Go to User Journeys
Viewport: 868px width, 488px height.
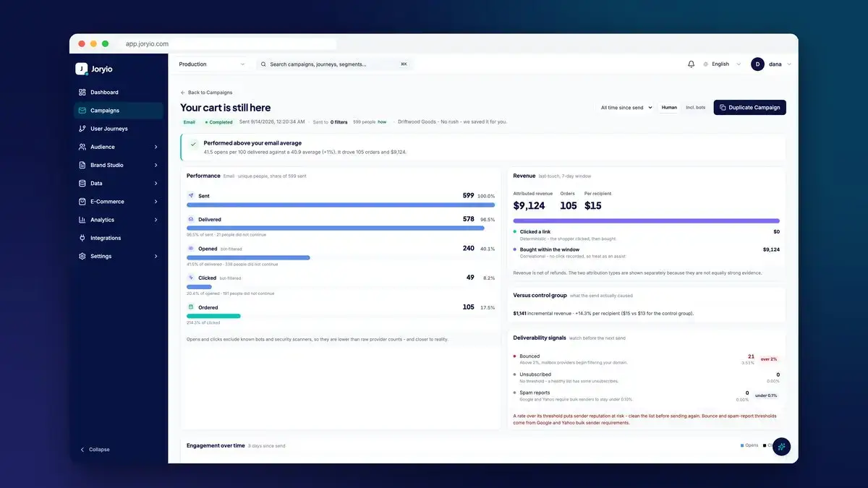pyautogui.click(x=119, y=129)
